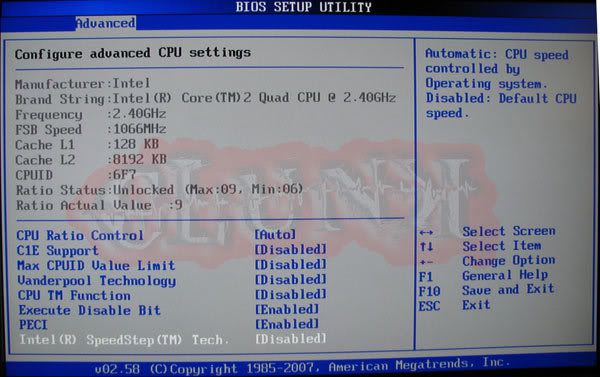Click the left-right arrows Select Screen icon

tap(426, 232)
